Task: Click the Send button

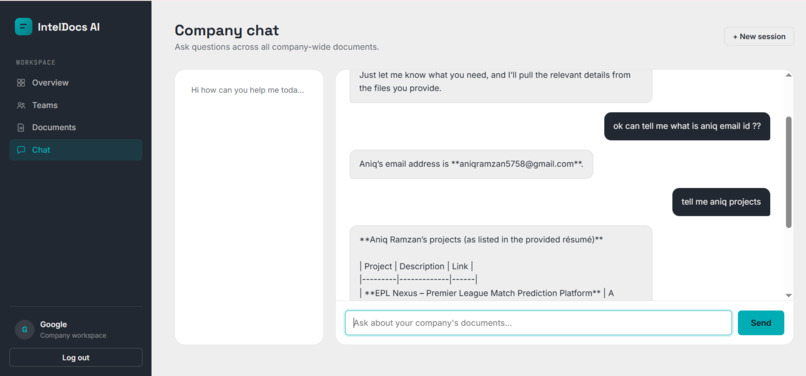Action: [761, 323]
